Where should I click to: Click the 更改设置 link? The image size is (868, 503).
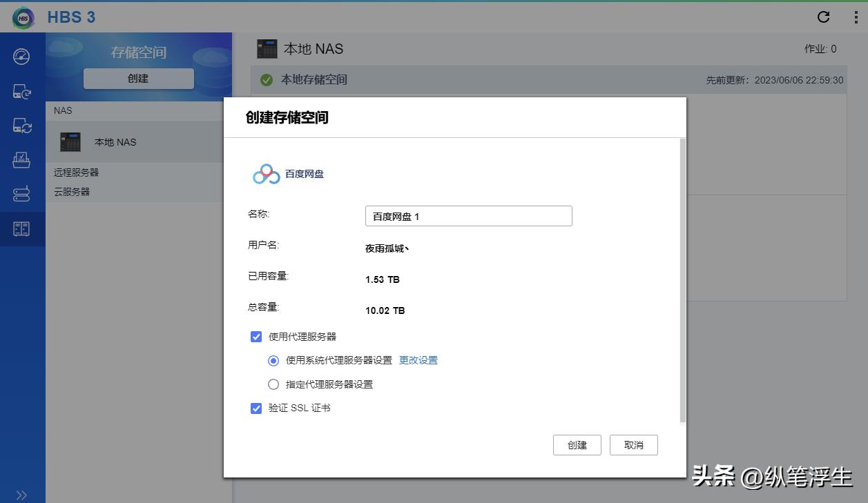point(417,360)
